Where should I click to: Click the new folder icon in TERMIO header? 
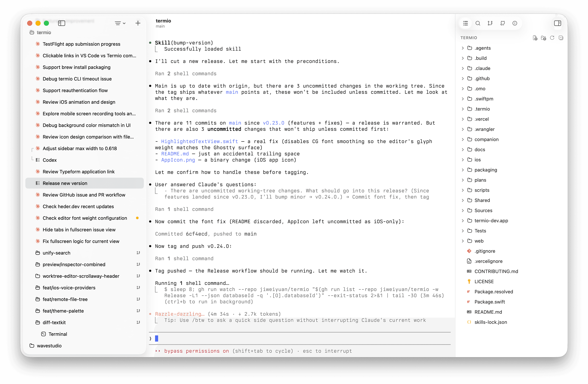[x=544, y=38]
